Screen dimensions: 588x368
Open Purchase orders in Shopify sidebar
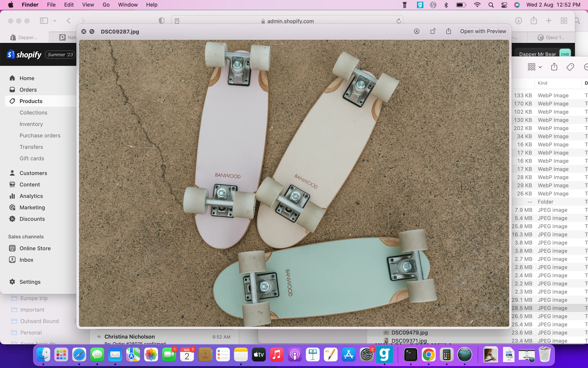(x=40, y=135)
